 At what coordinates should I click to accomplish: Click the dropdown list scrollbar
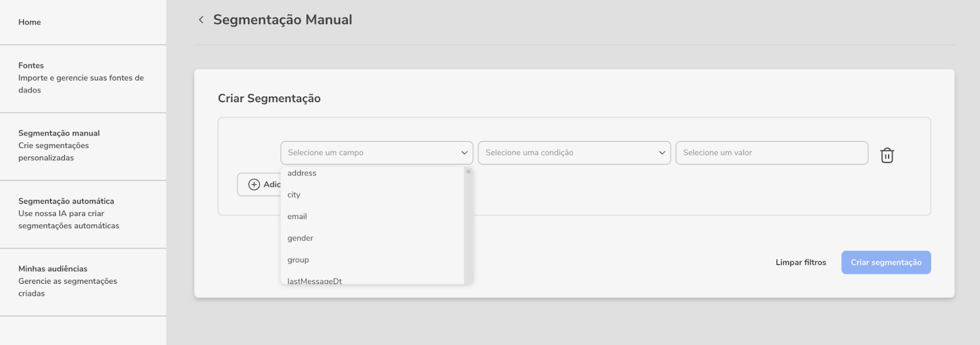469,225
